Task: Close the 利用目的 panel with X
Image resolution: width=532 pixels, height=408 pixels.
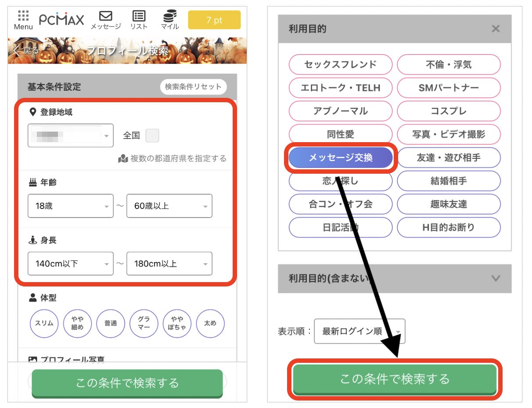Action: tap(496, 29)
